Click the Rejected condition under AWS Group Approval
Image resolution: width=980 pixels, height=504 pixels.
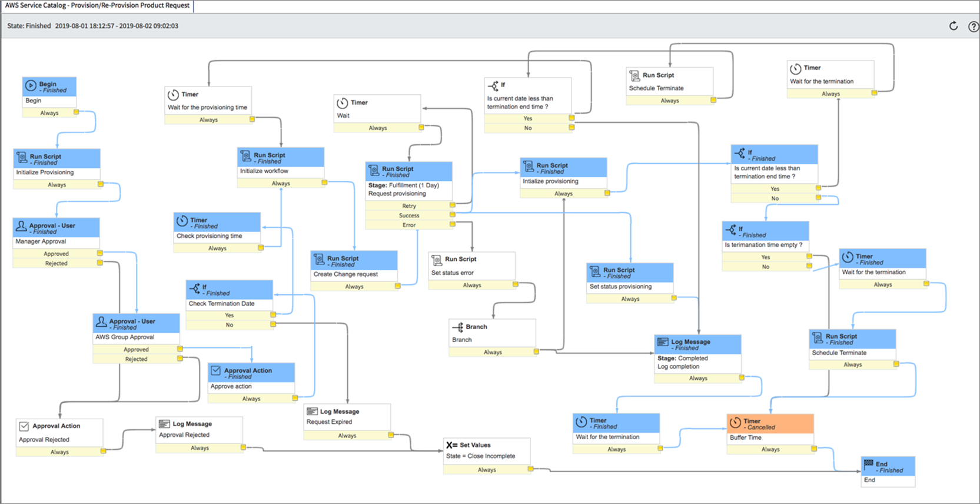pyautogui.click(x=136, y=359)
